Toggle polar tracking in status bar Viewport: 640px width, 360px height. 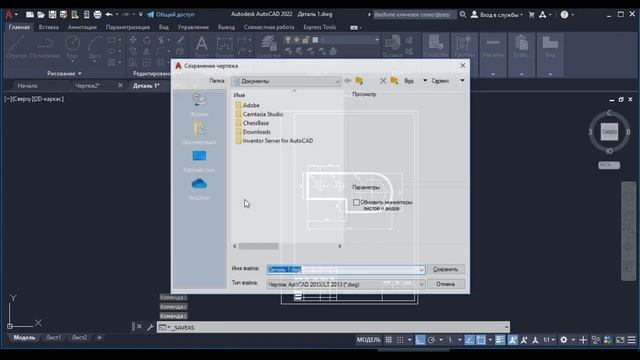click(x=431, y=340)
